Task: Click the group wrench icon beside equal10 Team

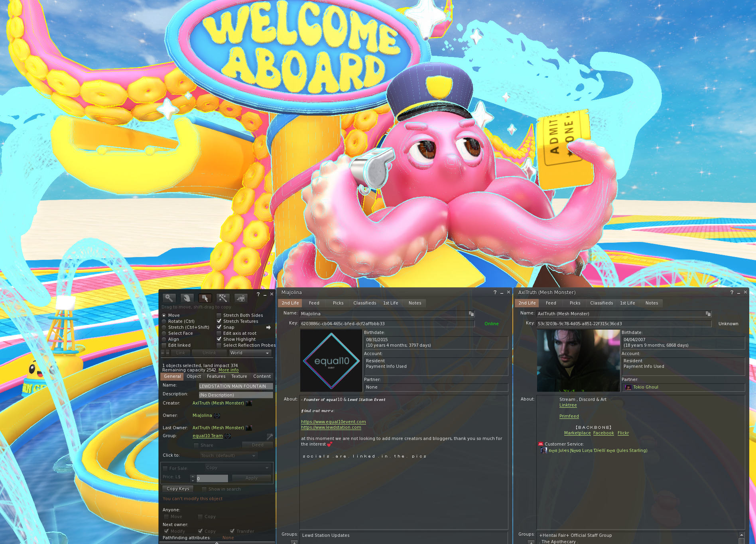Action: [270, 436]
